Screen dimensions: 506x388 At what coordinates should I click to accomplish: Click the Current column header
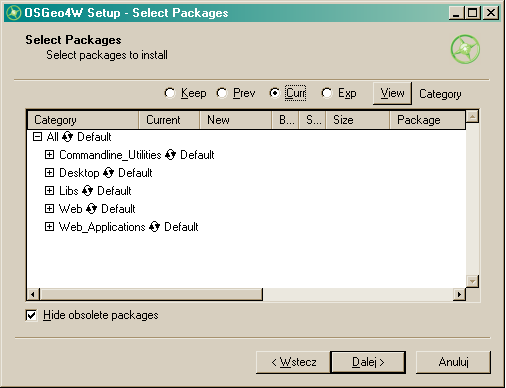169,120
